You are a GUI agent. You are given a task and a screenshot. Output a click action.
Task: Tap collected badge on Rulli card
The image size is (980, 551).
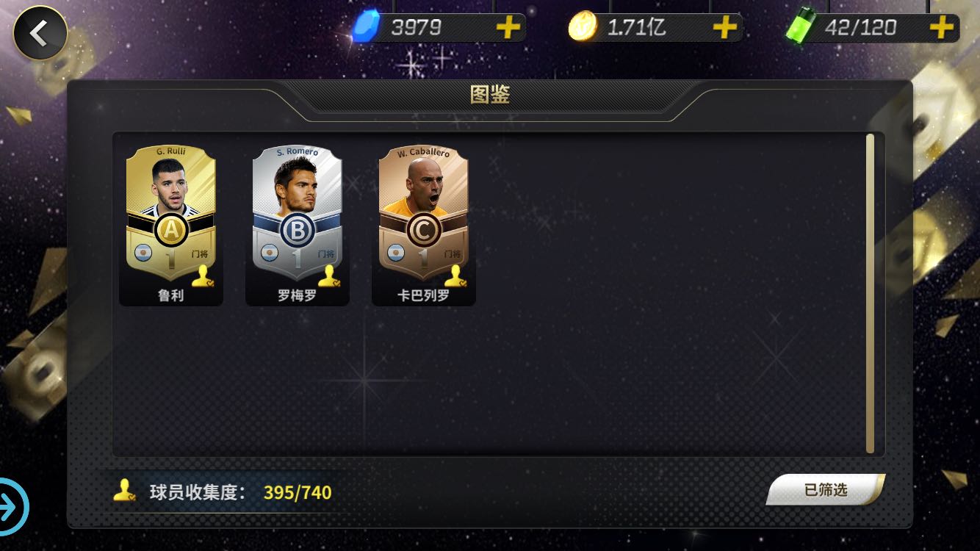point(202,276)
